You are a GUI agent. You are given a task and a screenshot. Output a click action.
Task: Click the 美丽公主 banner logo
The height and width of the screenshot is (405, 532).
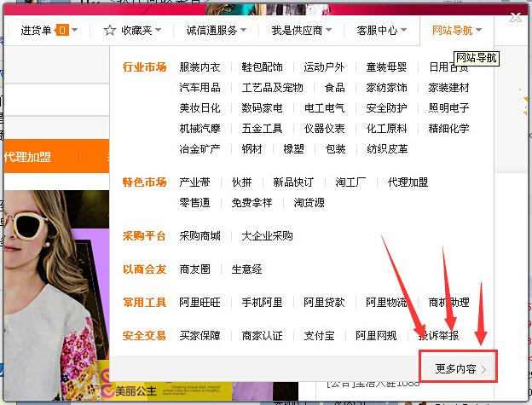(x=129, y=391)
